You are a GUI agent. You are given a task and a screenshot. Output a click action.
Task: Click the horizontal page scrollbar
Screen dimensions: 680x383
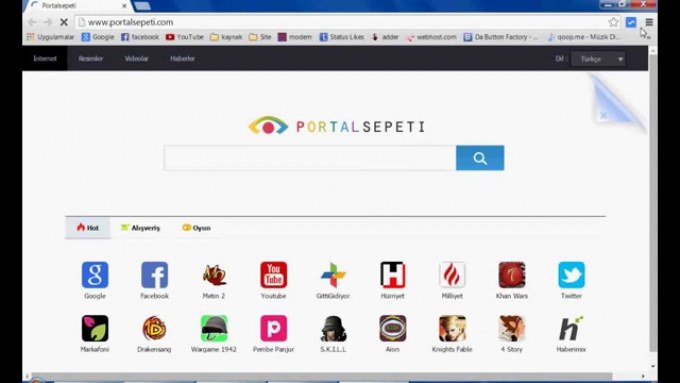(321, 376)
